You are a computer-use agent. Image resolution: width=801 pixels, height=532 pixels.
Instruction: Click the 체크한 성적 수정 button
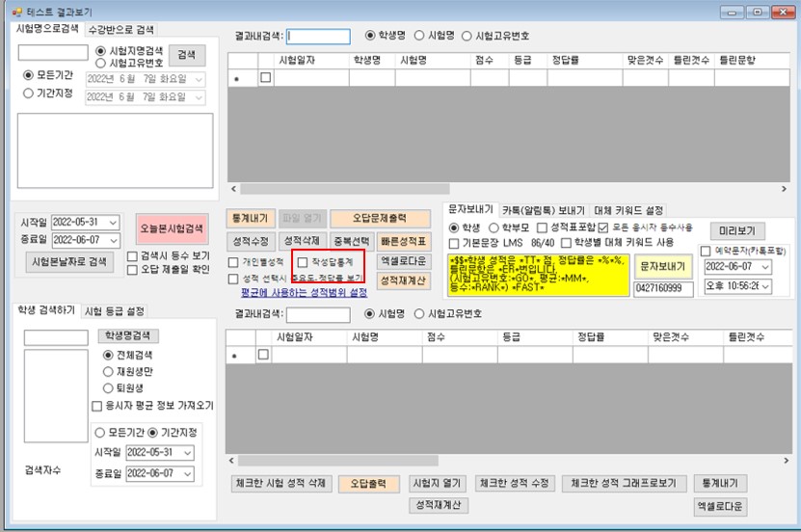click(x=515, y=483)
